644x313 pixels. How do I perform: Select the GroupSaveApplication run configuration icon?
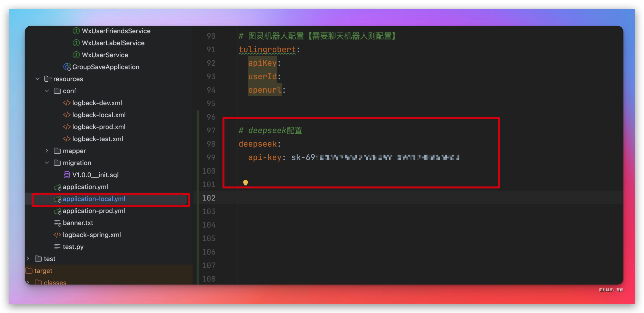(x=67, y=67)
